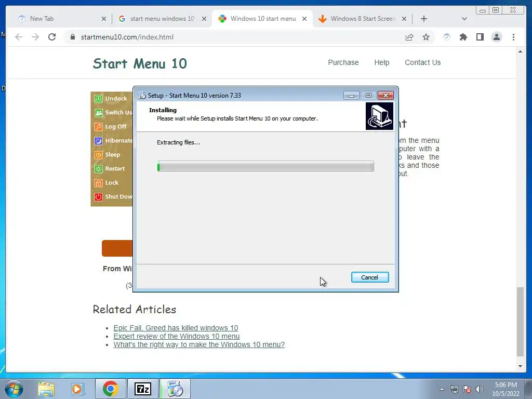The image size is (532, 399).
Task: Click the Sleep clock icon
Action: pyautogui.click(x=98, y=155)
